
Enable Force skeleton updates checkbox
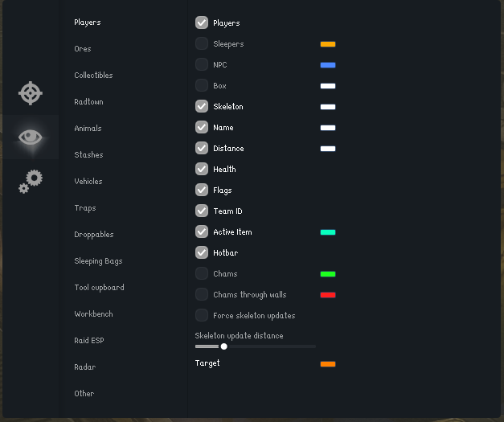[x=202, y=316]
